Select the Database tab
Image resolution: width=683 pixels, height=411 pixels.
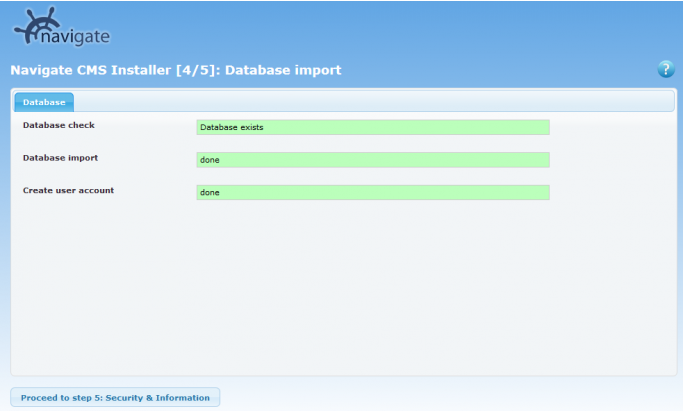click(x=44, y=102)
